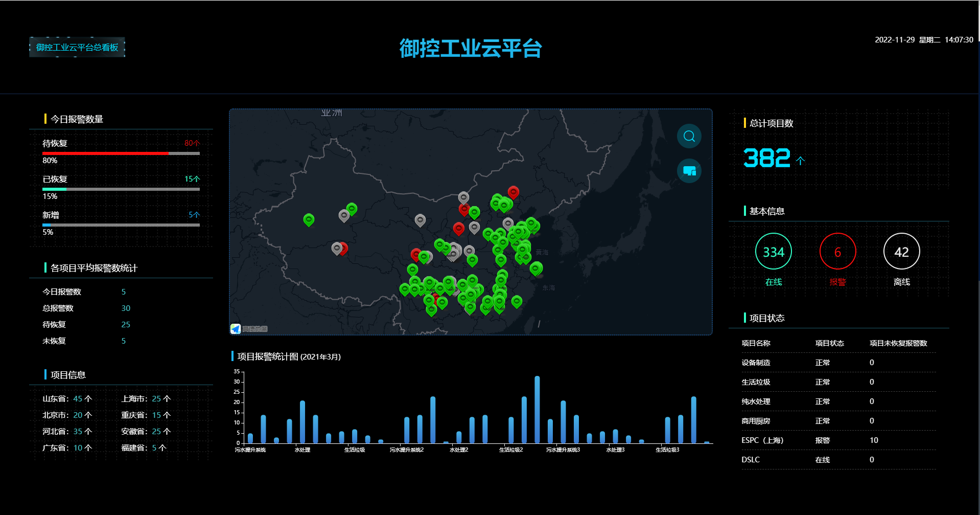Click the westernmost green map marker
This screenshot has width=980, height=515.
click(x=309, y=219)
